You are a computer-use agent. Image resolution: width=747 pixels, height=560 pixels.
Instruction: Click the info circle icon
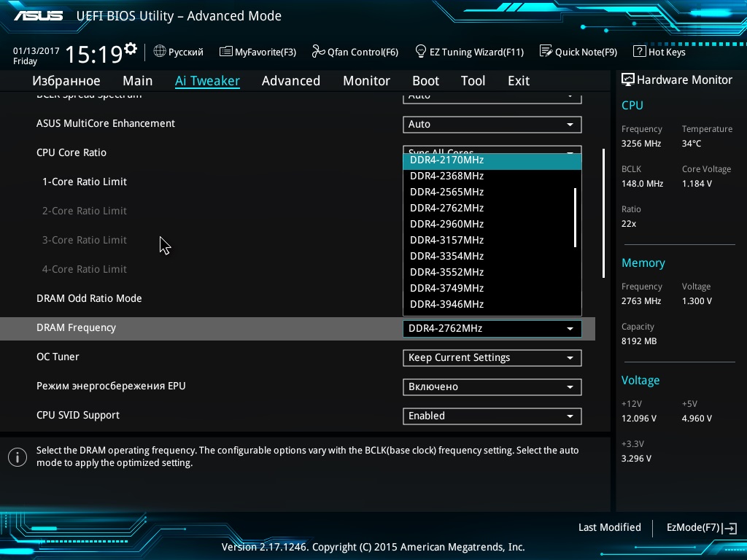point(18,457)
